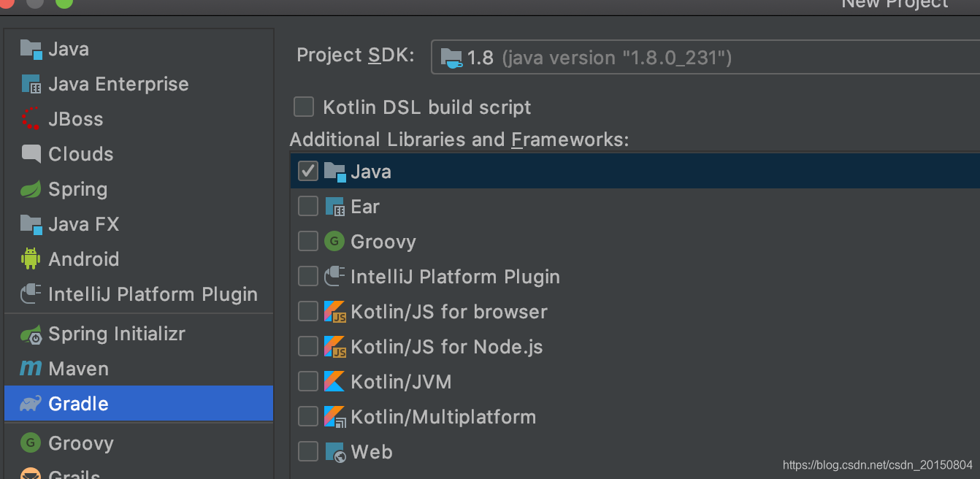
Task: Click the Groovy G icon in frameworks list
Action: point(334,242)
